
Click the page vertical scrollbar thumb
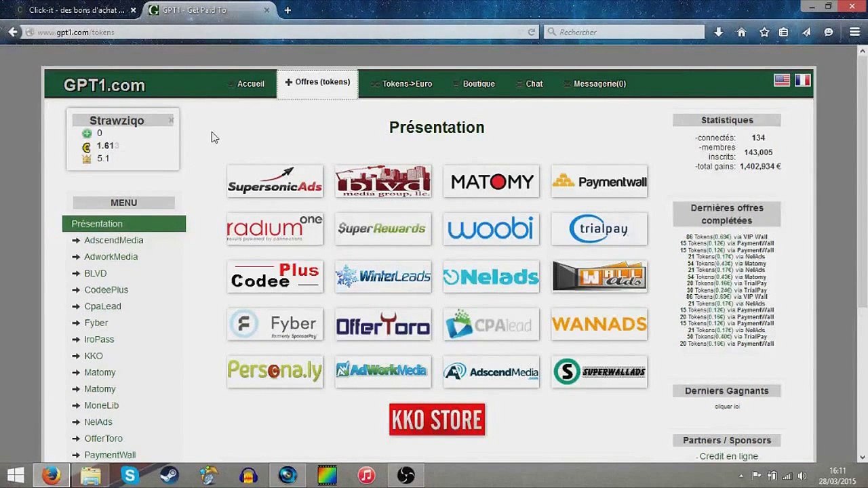(863, 183)
